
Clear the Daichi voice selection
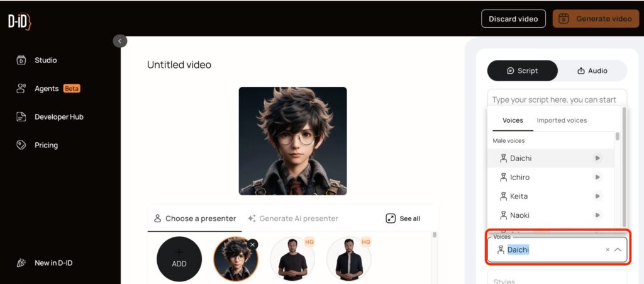click(x=608, y=250)
